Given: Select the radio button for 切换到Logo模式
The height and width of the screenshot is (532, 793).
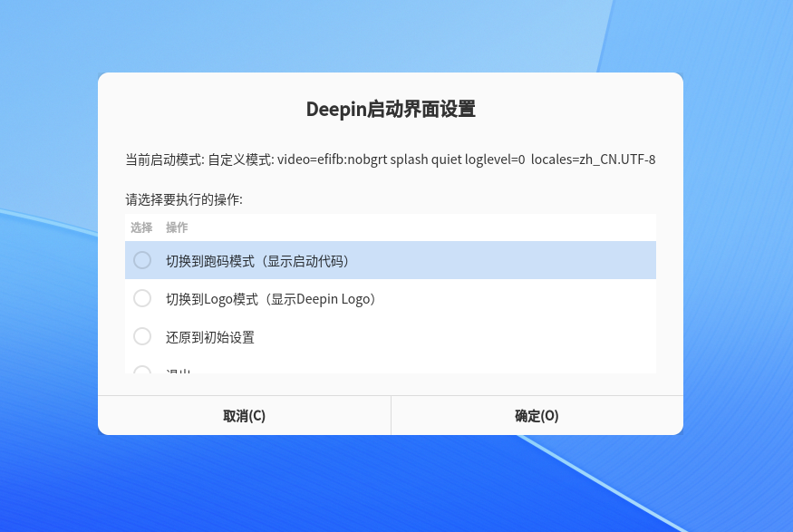Looking at the screenshot, I should click(142, 298).
